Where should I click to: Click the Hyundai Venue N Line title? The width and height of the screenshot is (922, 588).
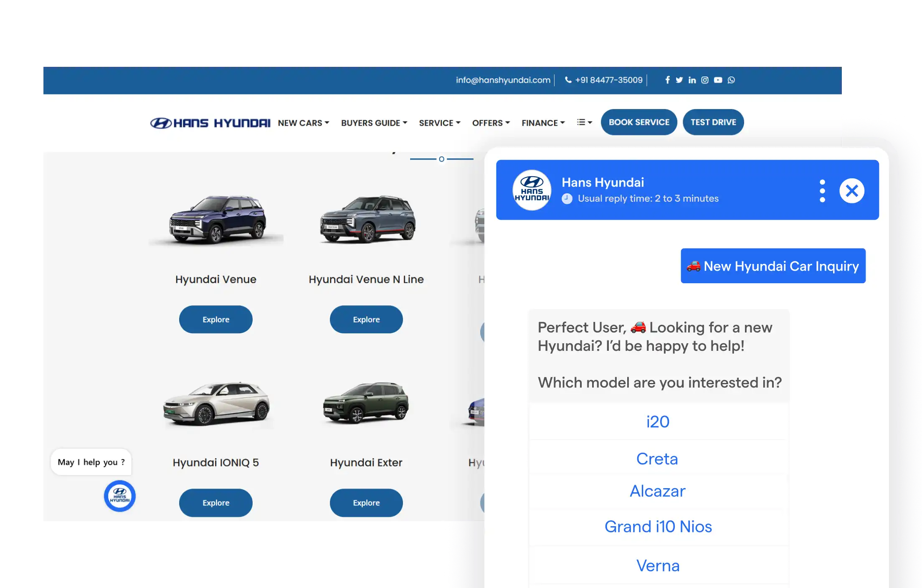click(366, 279)
